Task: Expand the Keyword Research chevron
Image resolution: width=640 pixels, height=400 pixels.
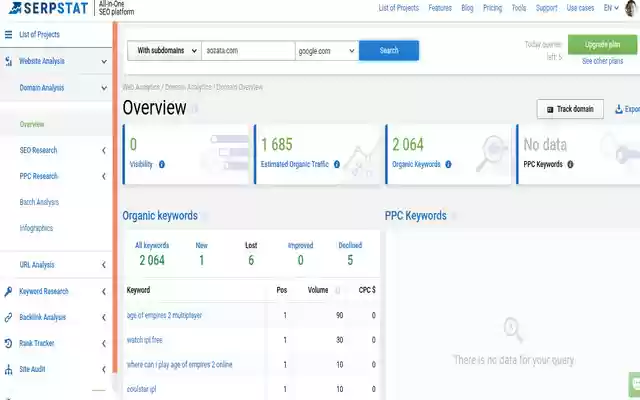Action: point(104,291)
